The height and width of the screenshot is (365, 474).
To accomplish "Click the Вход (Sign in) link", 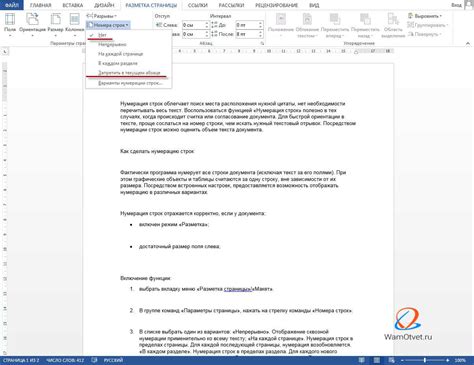I will (x=456, y=5).
